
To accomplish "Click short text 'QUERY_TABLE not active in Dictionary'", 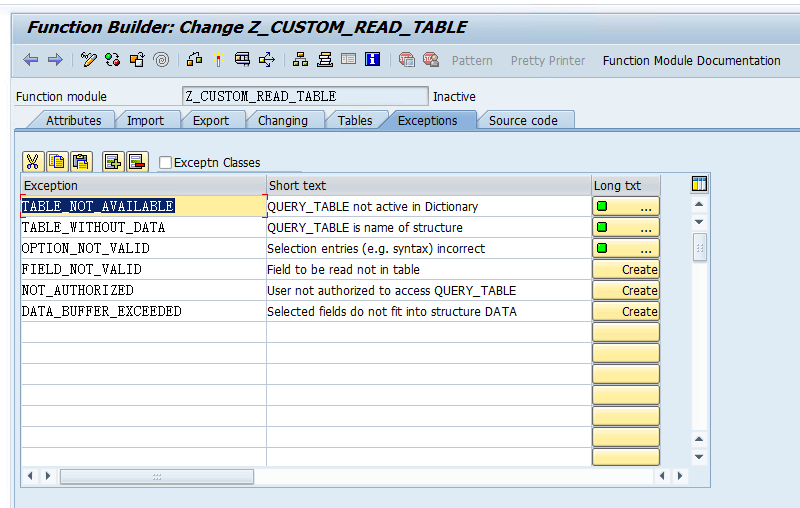I will point(372,207).
